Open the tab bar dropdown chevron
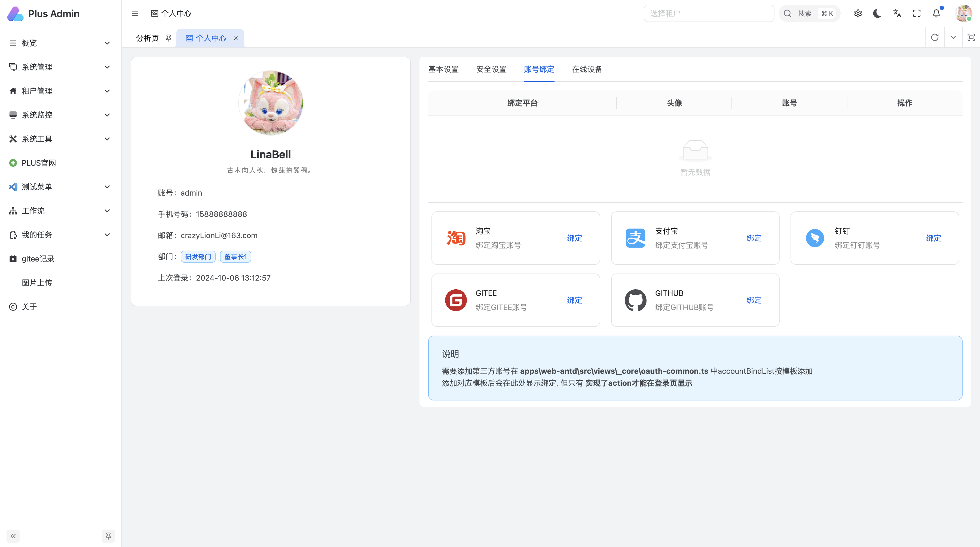This screenshot has height=547, width=980. (x=953, y=37)
